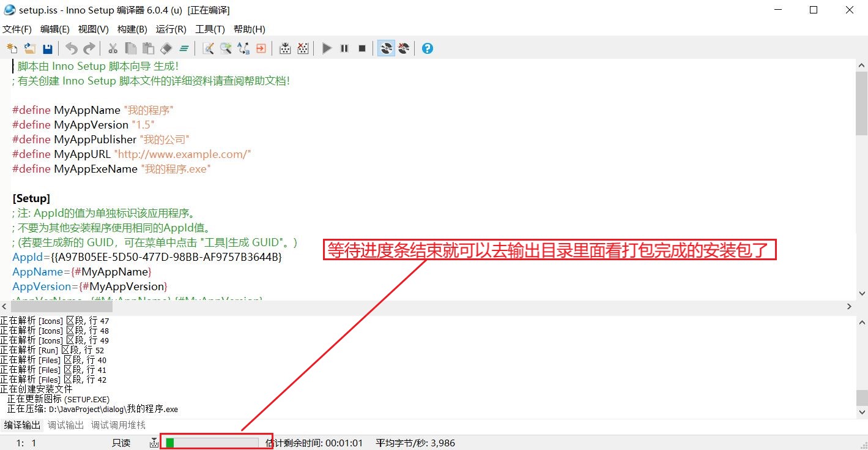Open the Find dialog from the toolbar

click(x=208, y=48)
